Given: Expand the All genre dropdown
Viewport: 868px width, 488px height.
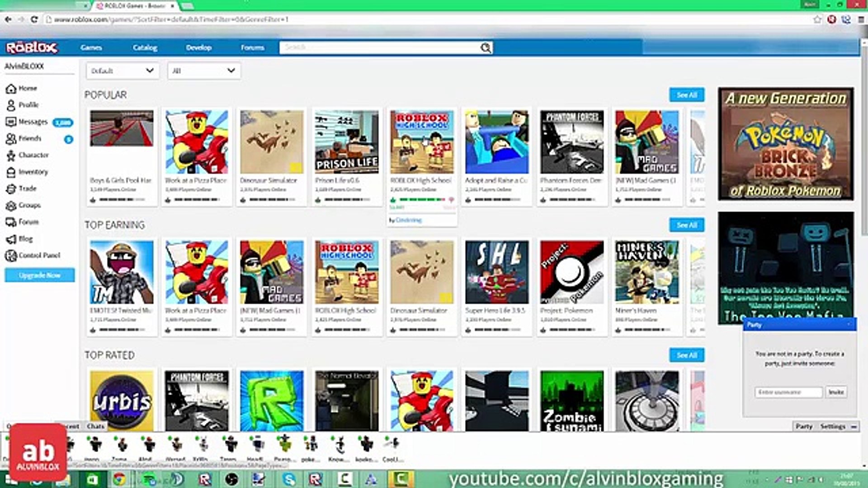Looking at the screenshot, I should [203, 71].
